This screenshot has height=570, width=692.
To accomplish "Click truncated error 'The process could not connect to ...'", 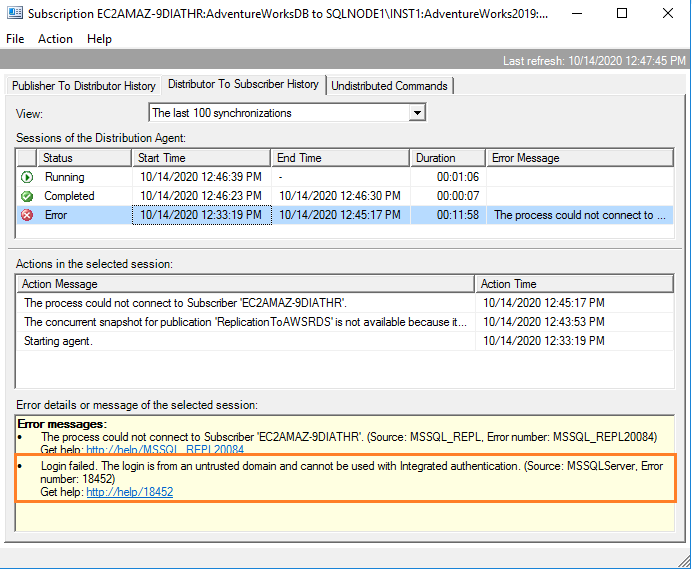I will (579, 215).
